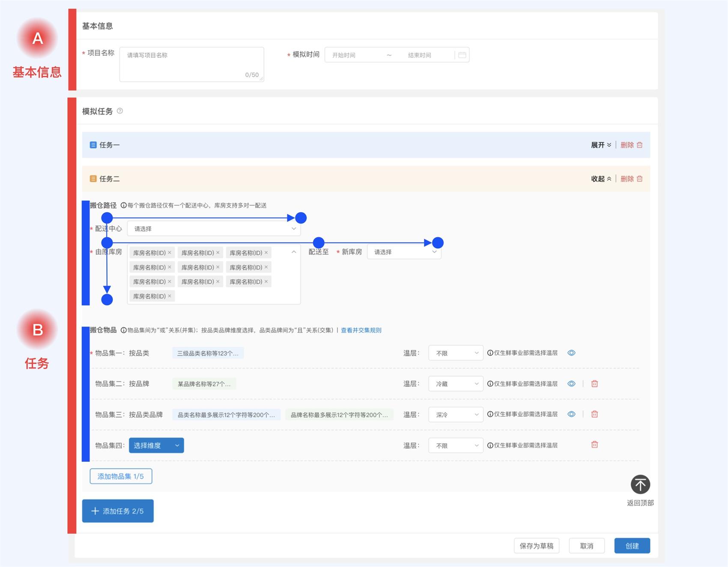The image size is (728, 567).
Task: Click the orange list icon of 任务二
Action: point(93,179)
